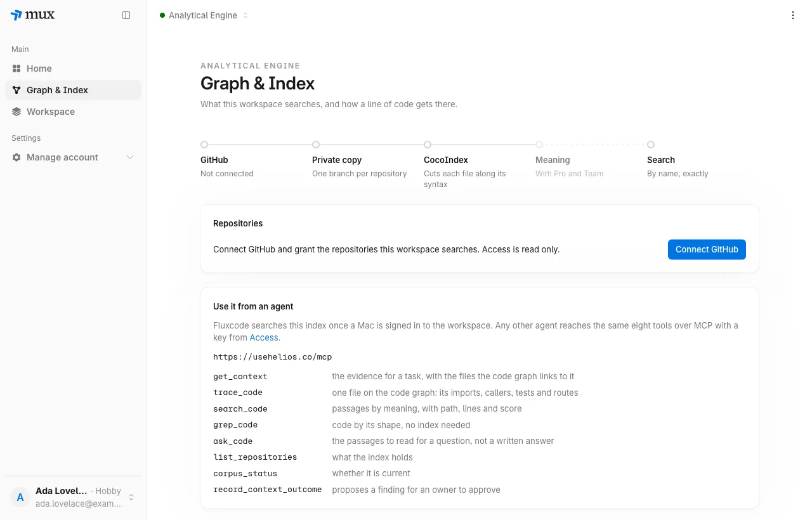Click 'Cuts each file along its syntax'
Image resolution: width=812 pixels, height=520 pixels.
[x=465, y=179]
